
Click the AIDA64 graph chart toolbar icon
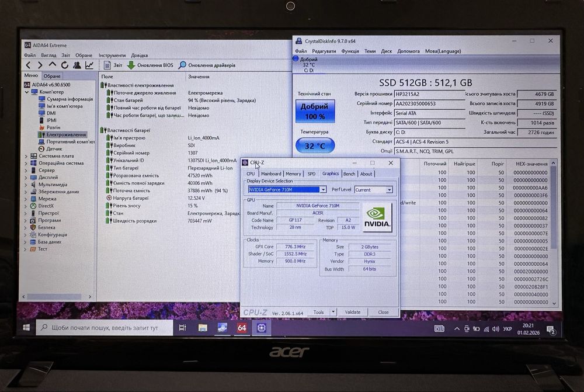[89, 65]
